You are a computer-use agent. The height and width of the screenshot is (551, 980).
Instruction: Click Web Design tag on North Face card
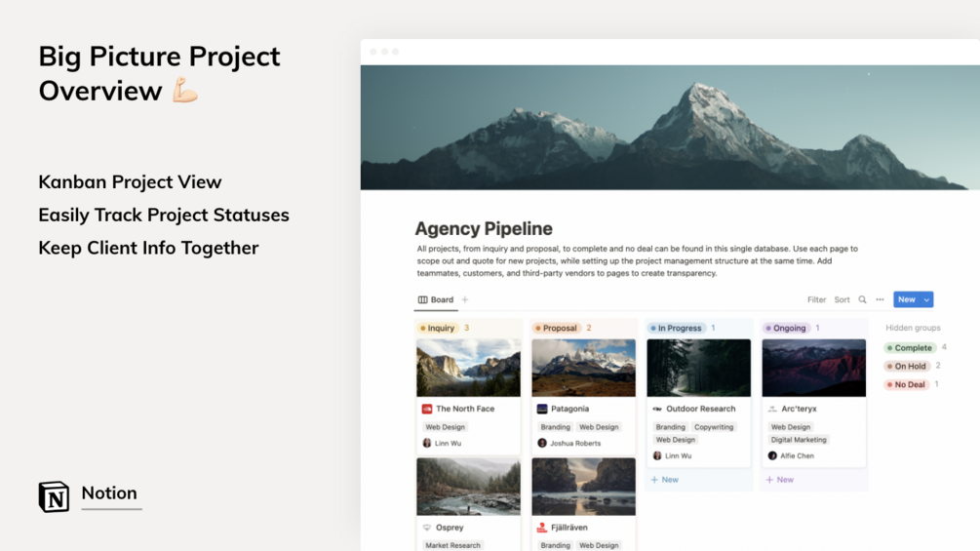tap(445, 427)
